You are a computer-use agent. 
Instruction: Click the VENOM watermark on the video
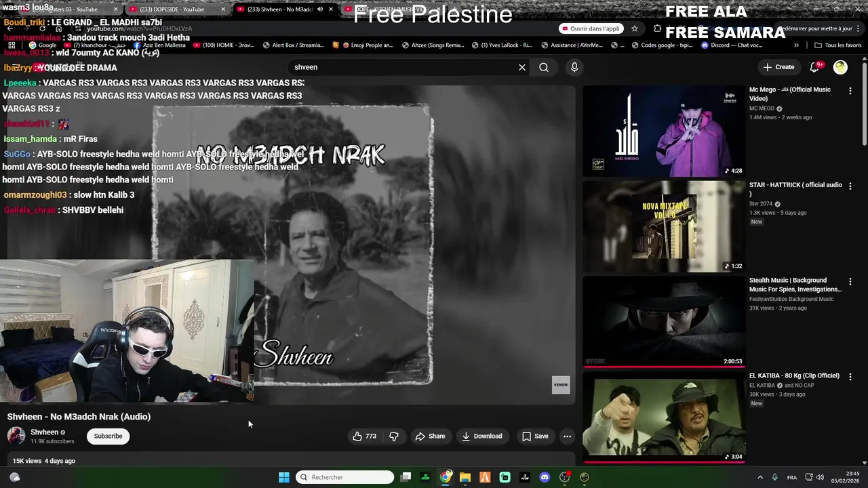561,385
